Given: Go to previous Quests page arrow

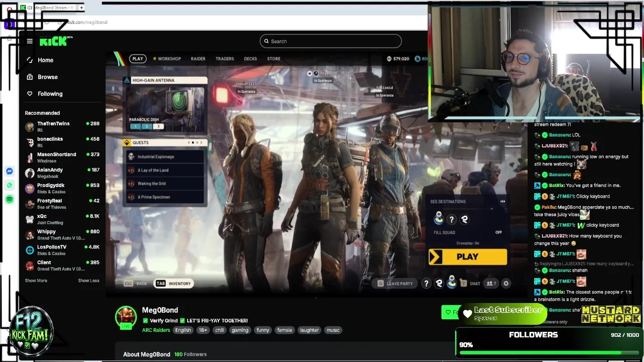Looking at the screenshot, I should click(189, 143).
